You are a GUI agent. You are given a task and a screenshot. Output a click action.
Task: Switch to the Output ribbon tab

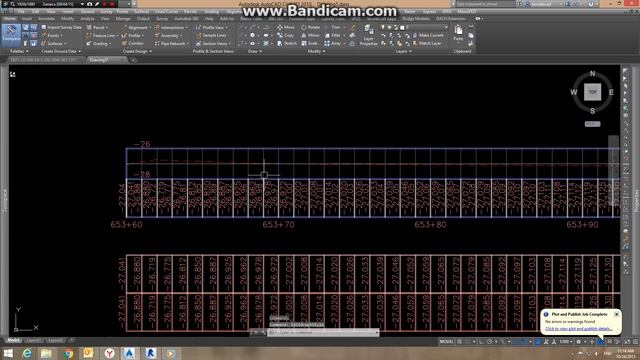click(143, 19)
